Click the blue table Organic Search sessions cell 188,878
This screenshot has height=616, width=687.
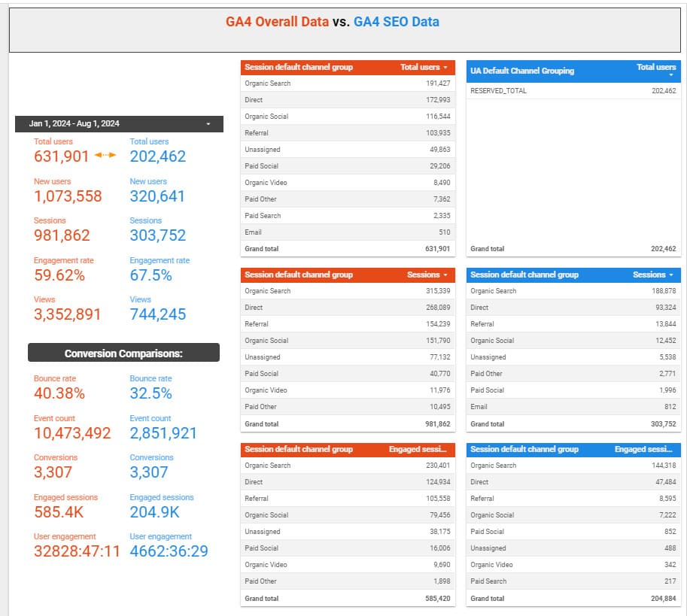coord(664,291)
